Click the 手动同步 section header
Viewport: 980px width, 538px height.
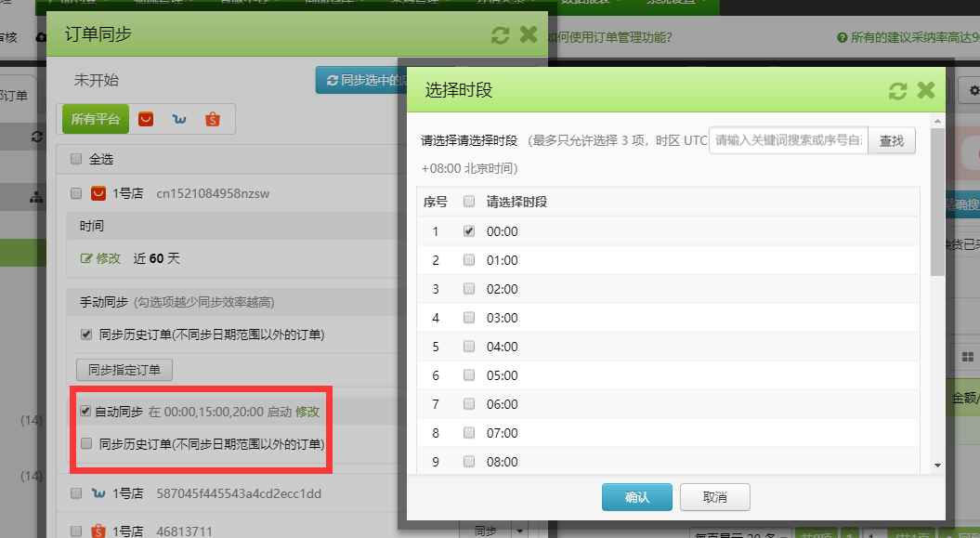[x=104, y=302]
